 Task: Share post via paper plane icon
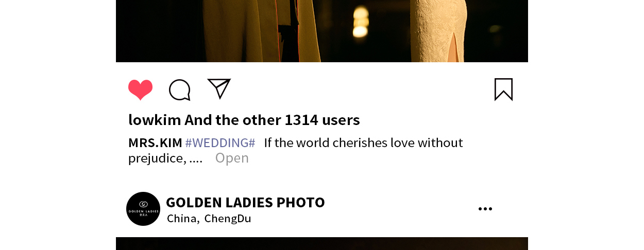click(219, 88)
